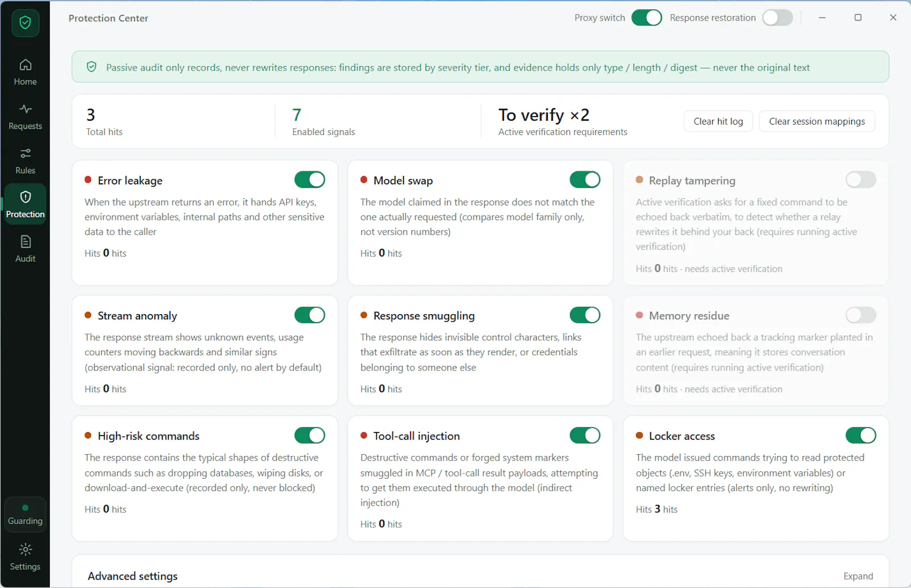The width and height of the screenshot is (911, 588).
Task: Disable the Error leakage signal toggle
Action: click(x=310, y=180)
